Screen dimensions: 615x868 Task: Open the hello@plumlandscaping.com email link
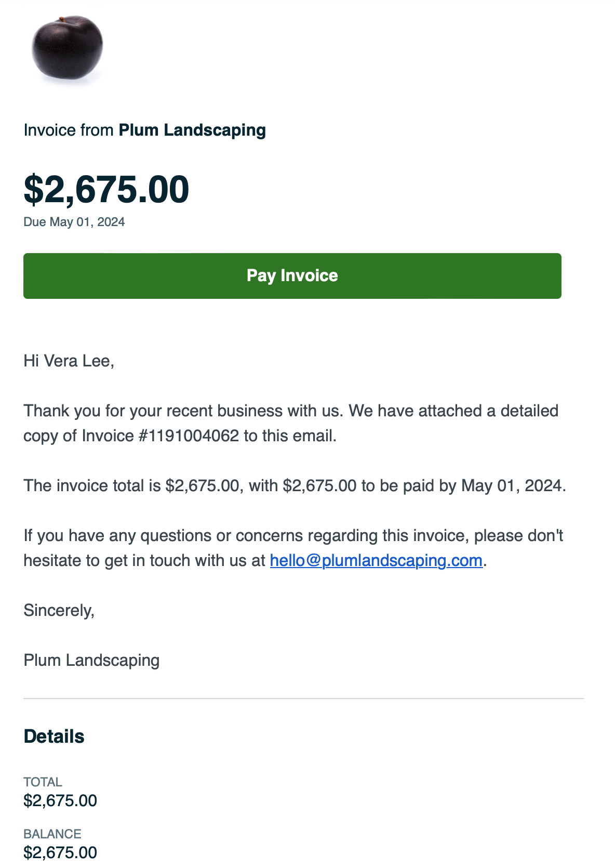coord(376,560)
